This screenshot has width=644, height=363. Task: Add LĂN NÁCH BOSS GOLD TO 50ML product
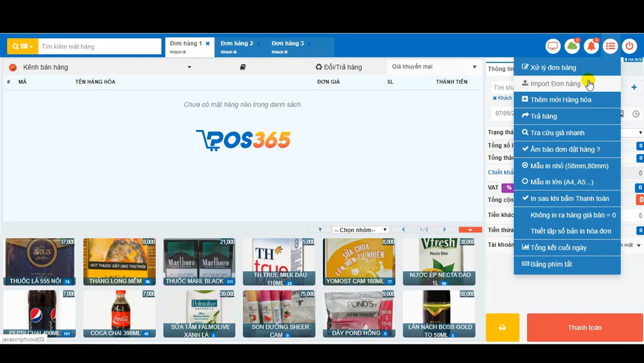439,314
